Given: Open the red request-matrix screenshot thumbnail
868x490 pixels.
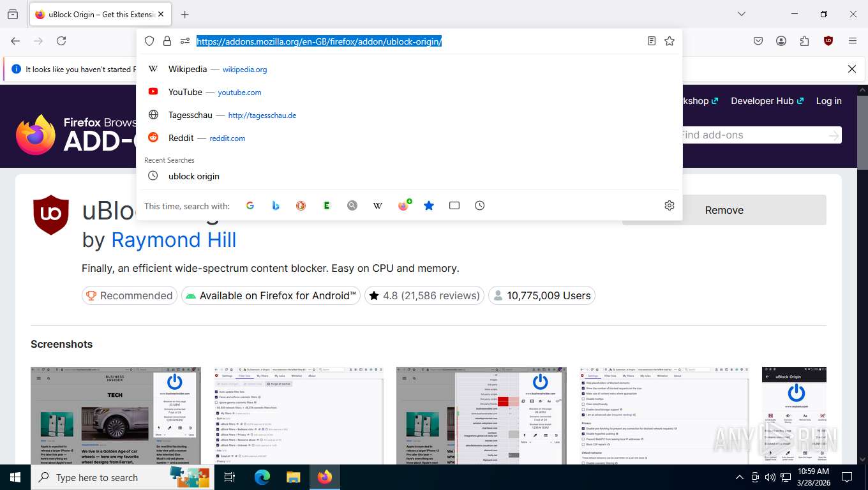Looking at the screenshot, I should tap(481, 415).
